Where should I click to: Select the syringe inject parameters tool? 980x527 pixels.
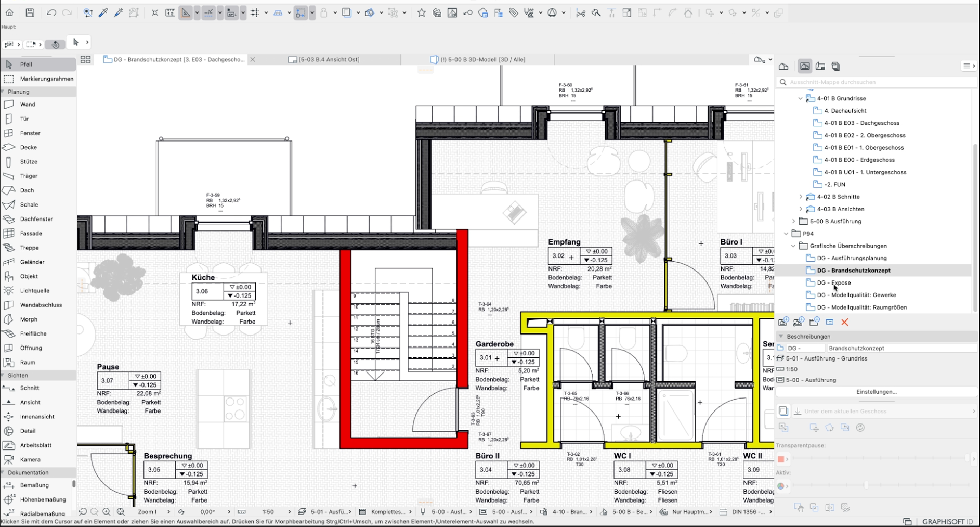[119, 12]
